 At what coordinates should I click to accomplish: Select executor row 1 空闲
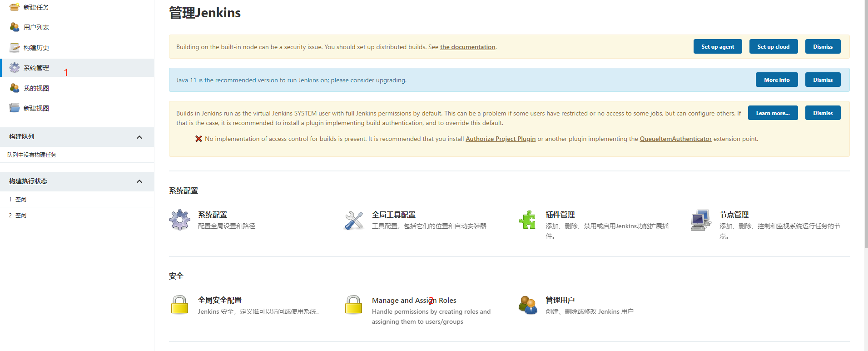point(77,199)
